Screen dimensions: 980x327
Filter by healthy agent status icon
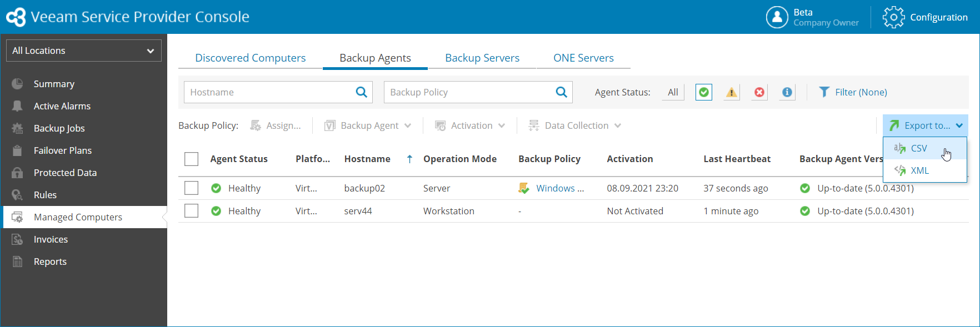(704, 92)
